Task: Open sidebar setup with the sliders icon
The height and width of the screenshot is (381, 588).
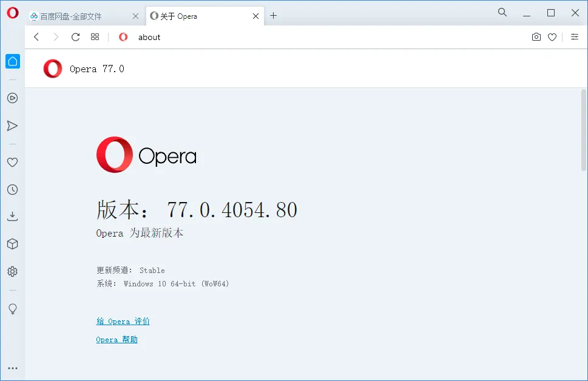Action: (x=575, y=37)
